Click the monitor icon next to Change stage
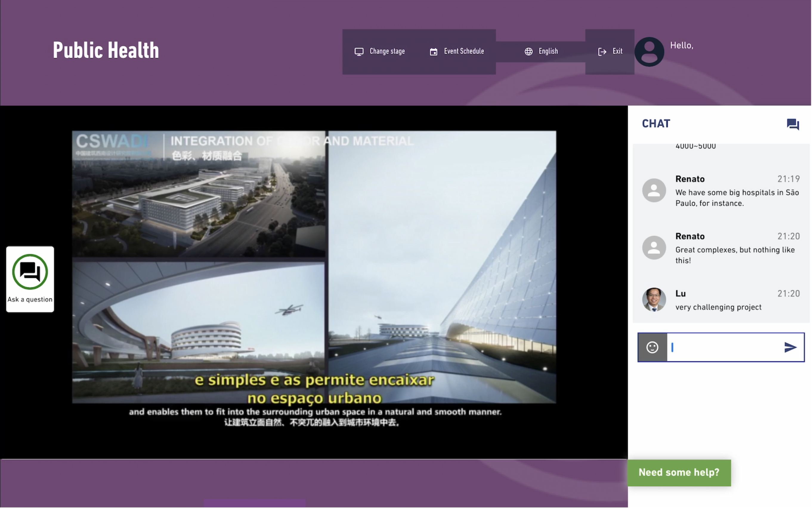Viewport: 812px width, 508px height. (359, 51)
